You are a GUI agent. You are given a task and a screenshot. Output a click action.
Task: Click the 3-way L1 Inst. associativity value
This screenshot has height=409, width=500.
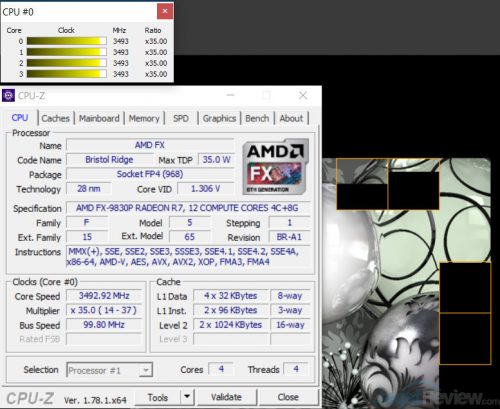(290, 310)
